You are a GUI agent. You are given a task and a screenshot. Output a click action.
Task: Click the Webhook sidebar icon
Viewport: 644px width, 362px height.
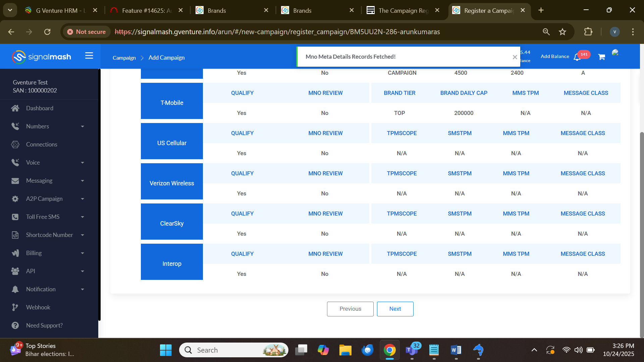(15, 307)
